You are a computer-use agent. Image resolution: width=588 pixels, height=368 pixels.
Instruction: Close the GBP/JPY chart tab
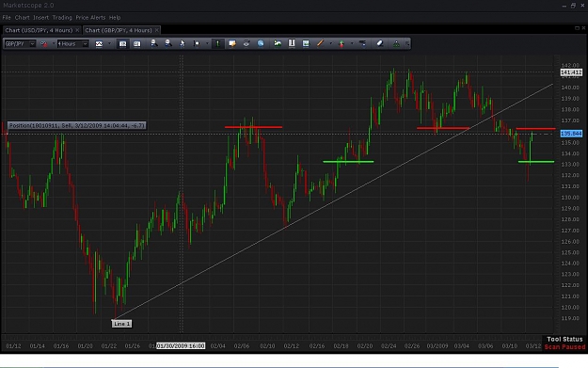157,30
